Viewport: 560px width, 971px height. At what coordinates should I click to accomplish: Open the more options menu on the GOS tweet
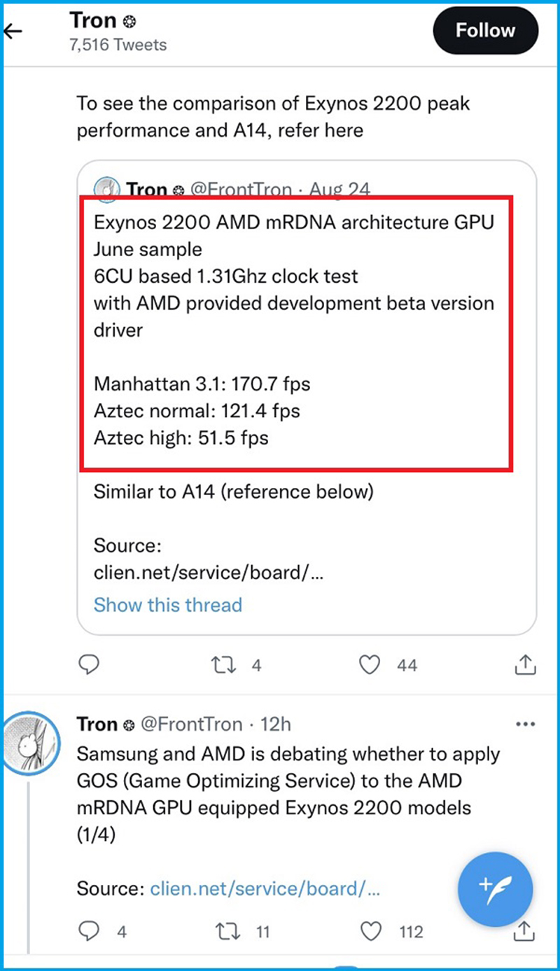[x=526, y=724]
